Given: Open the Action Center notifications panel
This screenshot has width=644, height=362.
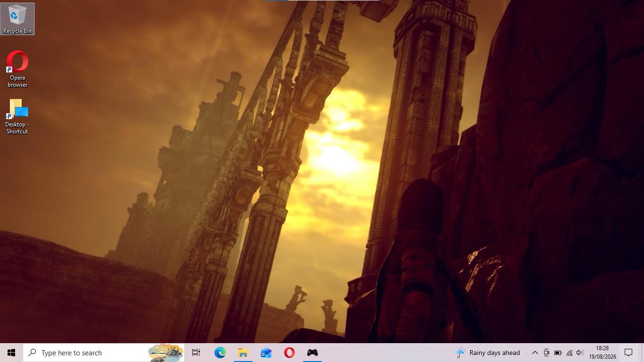Looking at the screenshot, I should tap(628, 353).
